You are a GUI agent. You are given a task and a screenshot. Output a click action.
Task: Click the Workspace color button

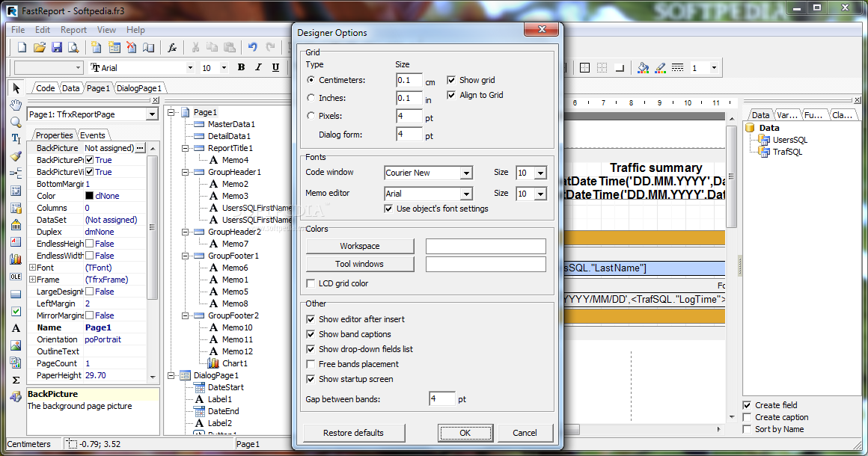point(360,246)
